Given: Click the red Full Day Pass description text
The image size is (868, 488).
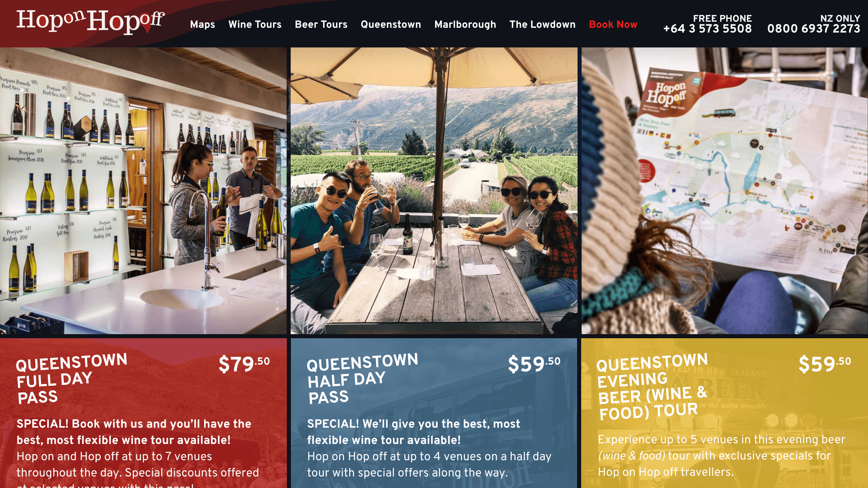Looking at the screenshot, I should (138, 453).
